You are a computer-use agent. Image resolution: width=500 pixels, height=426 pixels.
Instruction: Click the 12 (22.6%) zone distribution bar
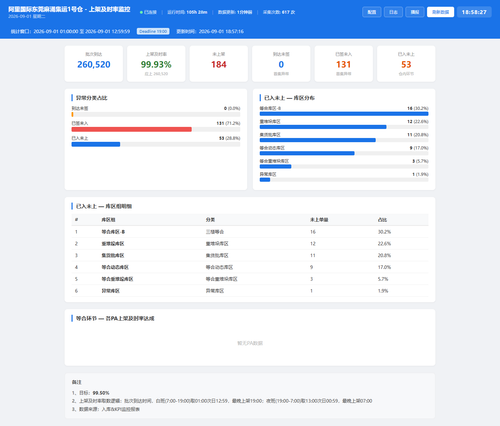tap(344, 127)
